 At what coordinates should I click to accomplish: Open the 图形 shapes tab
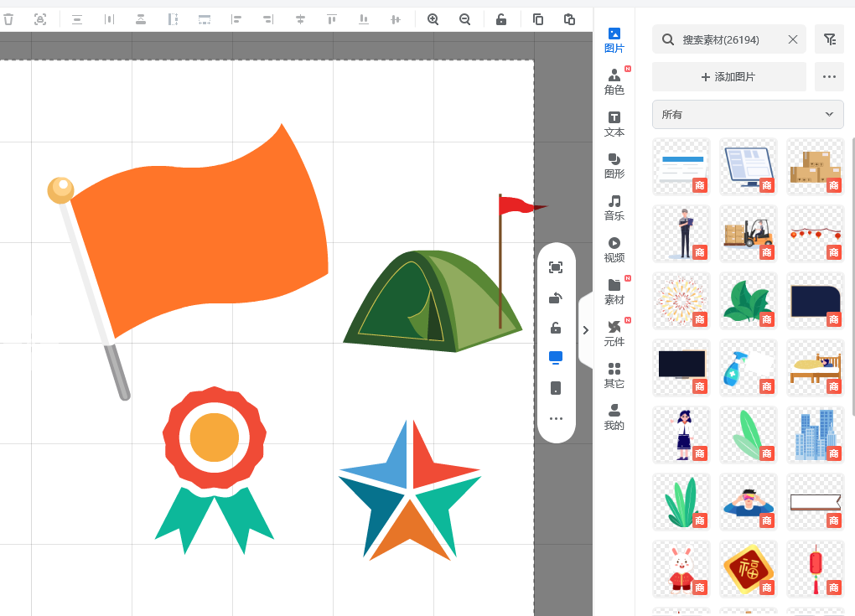(x=614, y=165)
